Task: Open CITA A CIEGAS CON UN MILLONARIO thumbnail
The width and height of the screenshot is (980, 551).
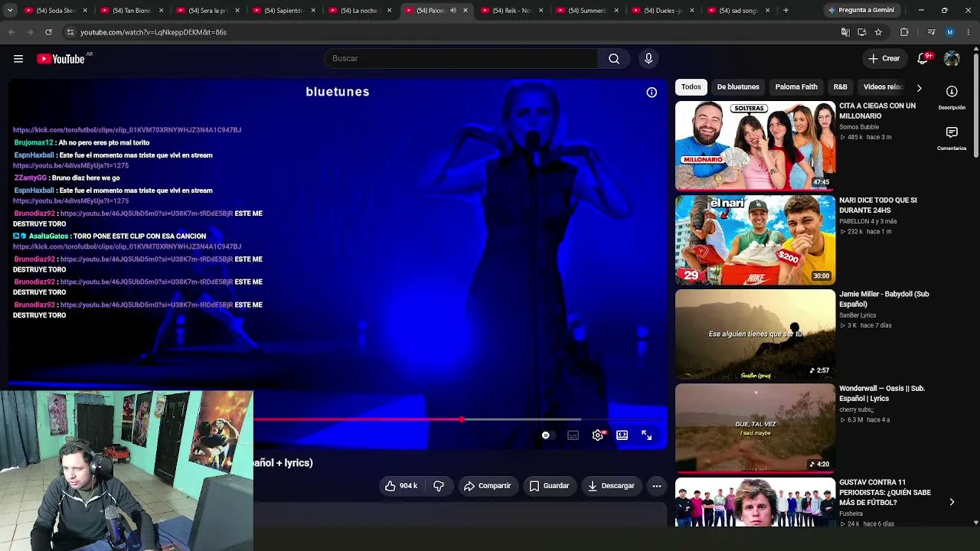Action: [x=755, y=145]
